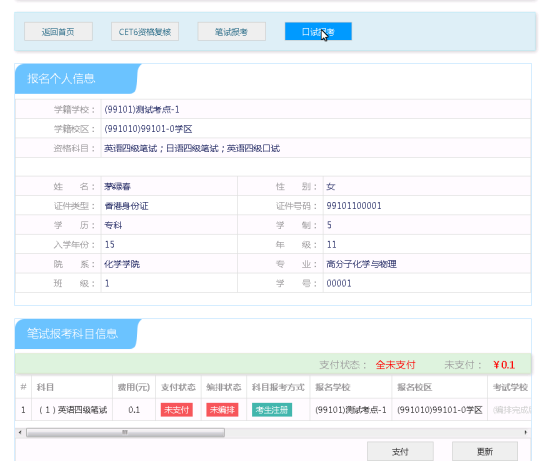Open the CET6资格复核 page

pos(145,32)
